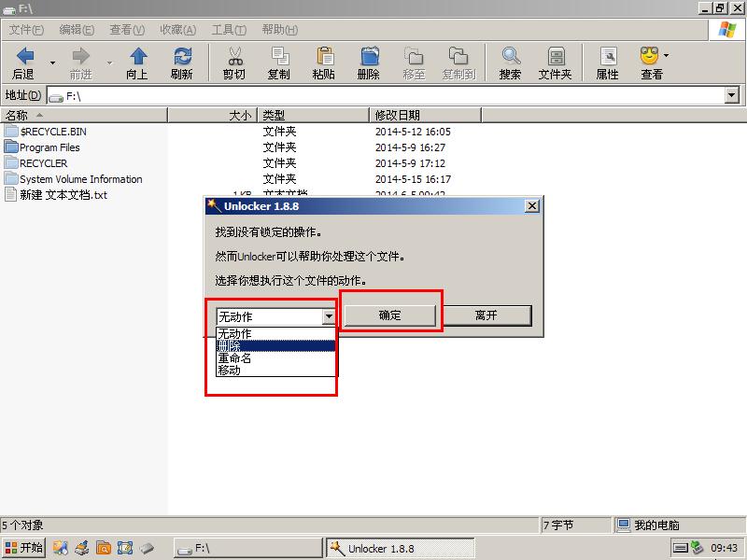
Task: Click the keyboard tray icon
Action: click(x=681, y=548)
